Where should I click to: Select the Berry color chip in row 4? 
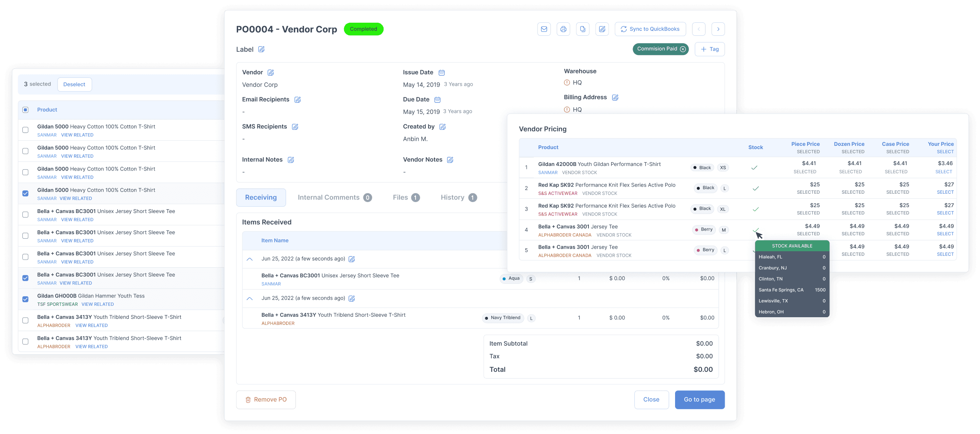coord(704,230)
